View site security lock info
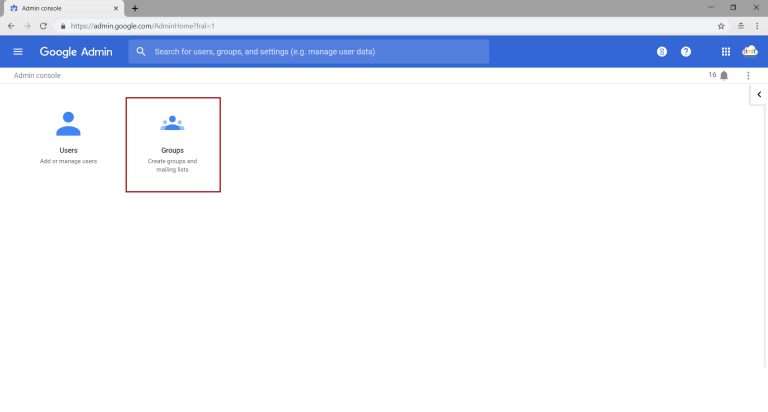The height and width of the screenshot is (412, 768). (x=63, y=26)
